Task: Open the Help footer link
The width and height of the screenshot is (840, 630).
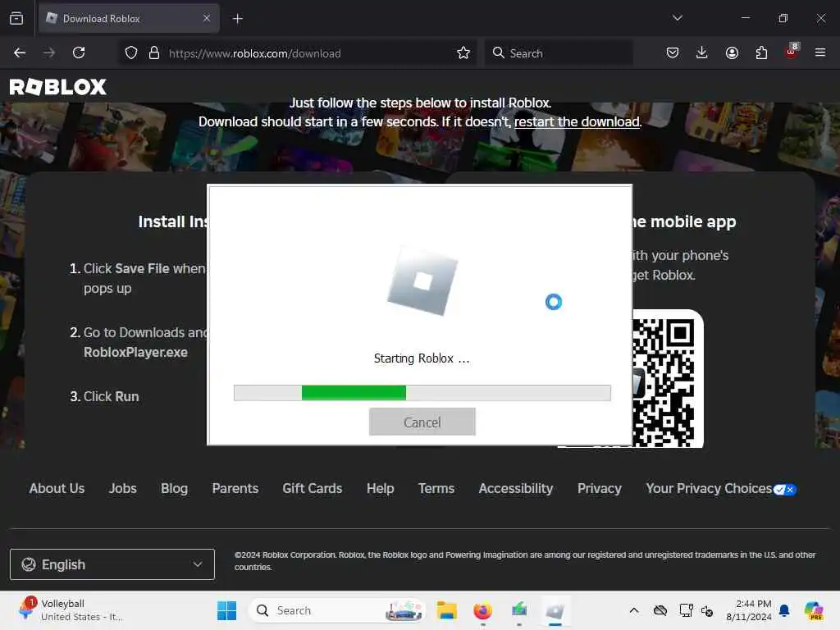Action: pos(381,489)
